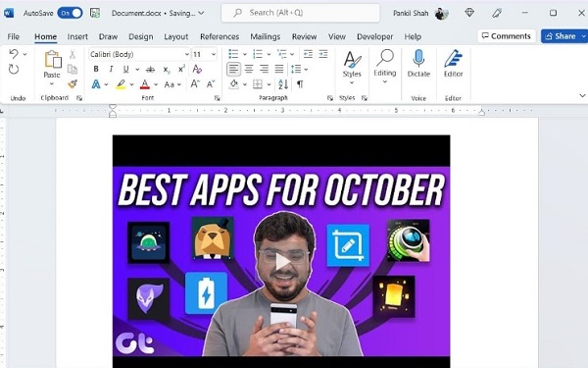The width and height of the screenshot is (588, 368).
Task: Paste clipboard contents
Action: (53, 60)
